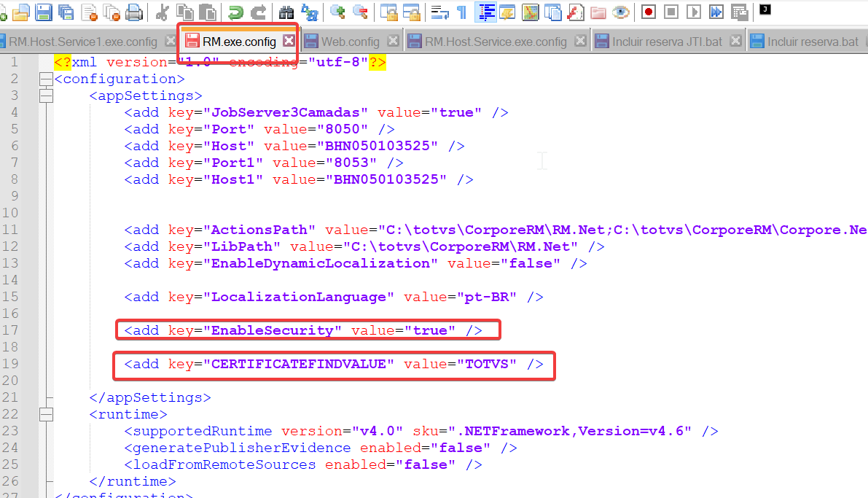Open the Function List panel
Screen dimensions: 868x498
tap(576, 12)
